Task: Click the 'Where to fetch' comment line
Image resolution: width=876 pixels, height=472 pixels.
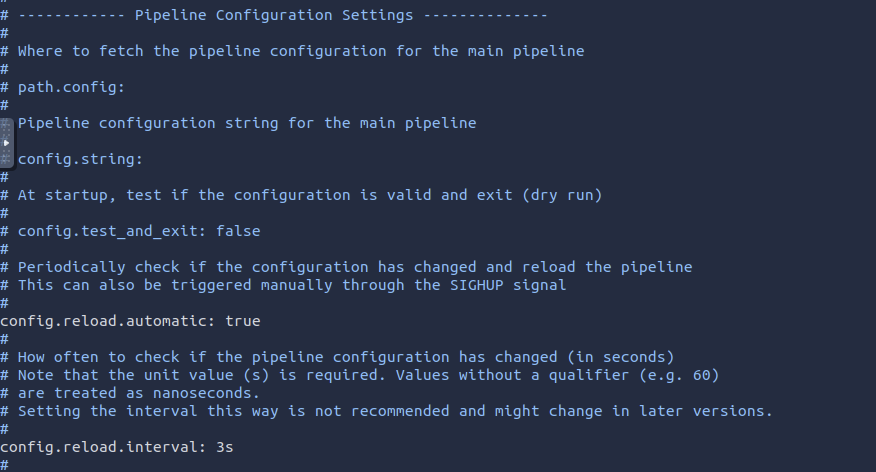Action: click(300, 51)
